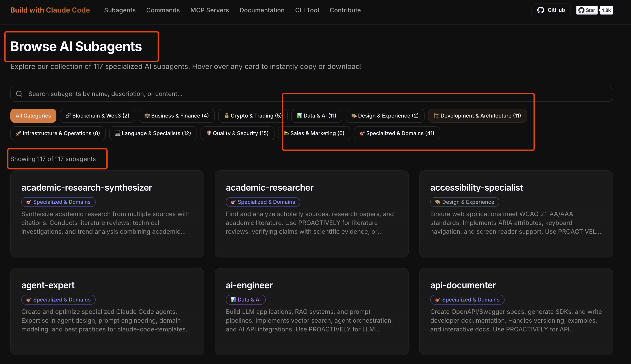Filter by Blockchain & Web3 category
Image resolution: width=631 pixels, height=364 pixels.
click(97, 116)
